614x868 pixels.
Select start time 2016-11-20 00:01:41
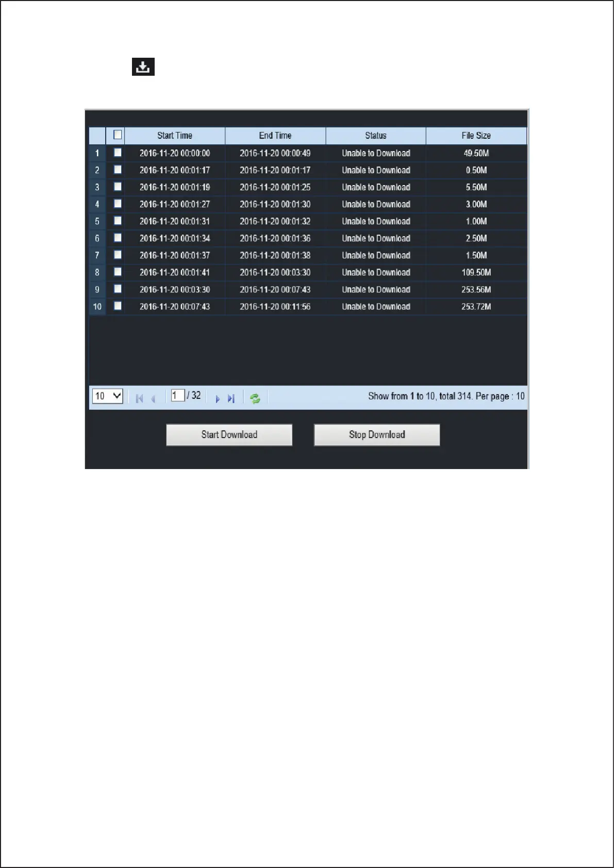point(175,272)
